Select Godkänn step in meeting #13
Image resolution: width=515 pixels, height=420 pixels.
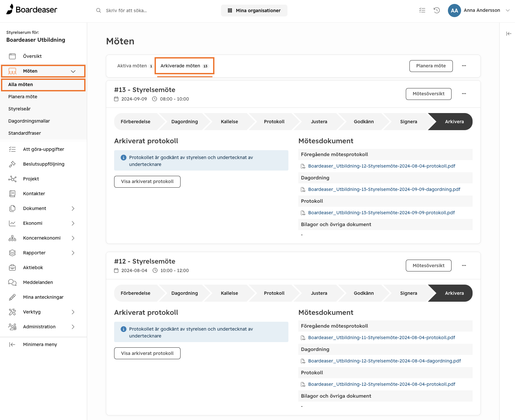[x=364, y=122]
